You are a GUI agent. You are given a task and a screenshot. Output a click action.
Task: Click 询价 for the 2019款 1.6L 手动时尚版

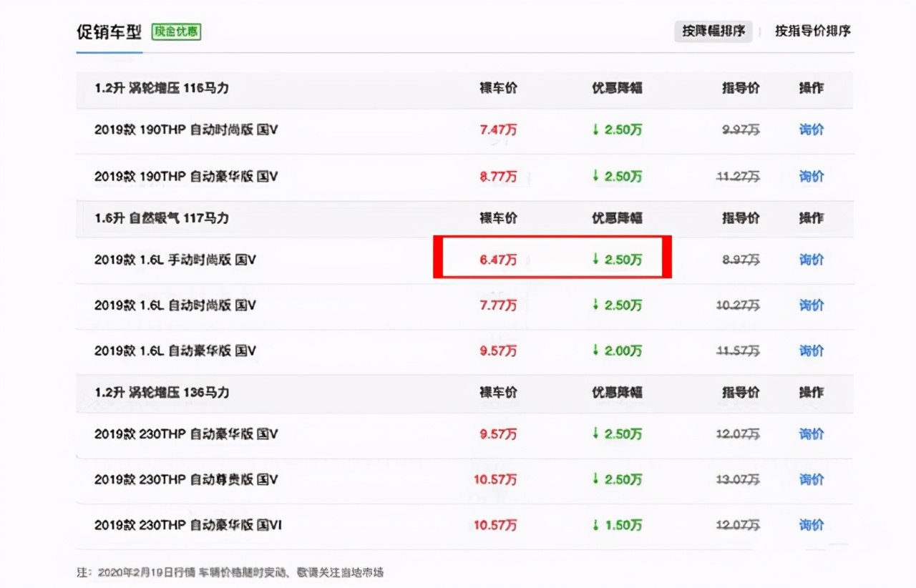811,260
